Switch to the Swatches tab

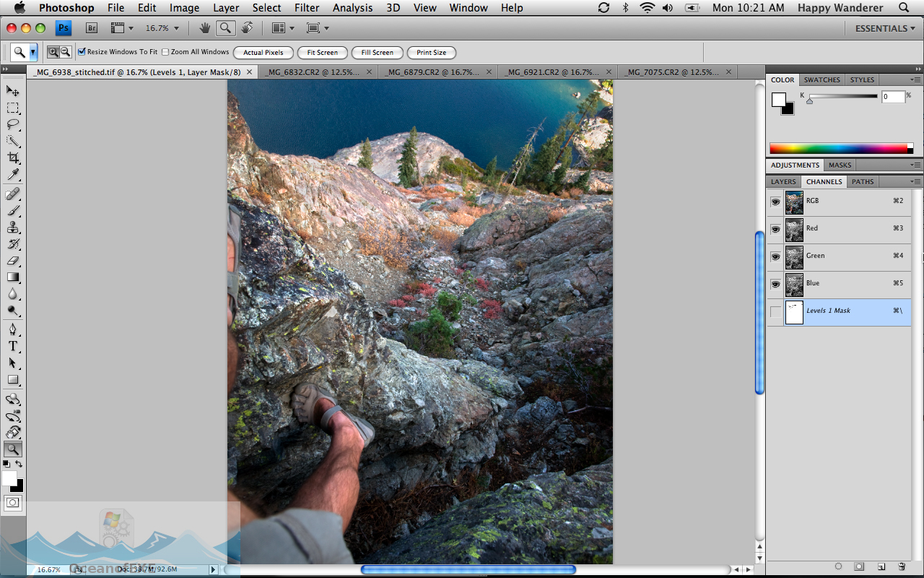(x=821, y=79)
